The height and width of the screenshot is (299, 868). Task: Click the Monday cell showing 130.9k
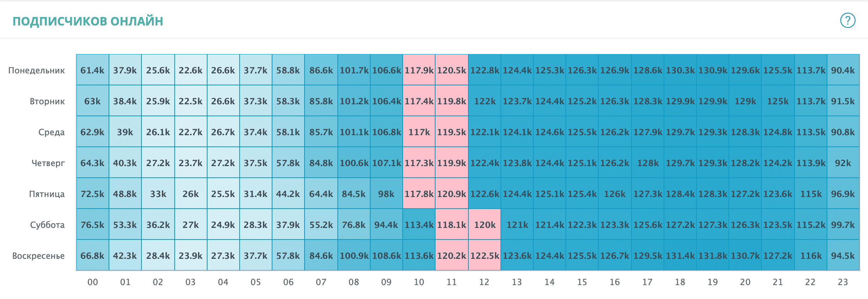[x=713, y=70]
